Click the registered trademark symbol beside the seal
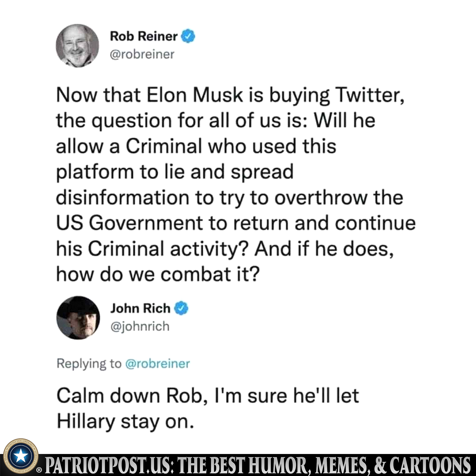This screenshot has height=476, width=476. point(39,470)
